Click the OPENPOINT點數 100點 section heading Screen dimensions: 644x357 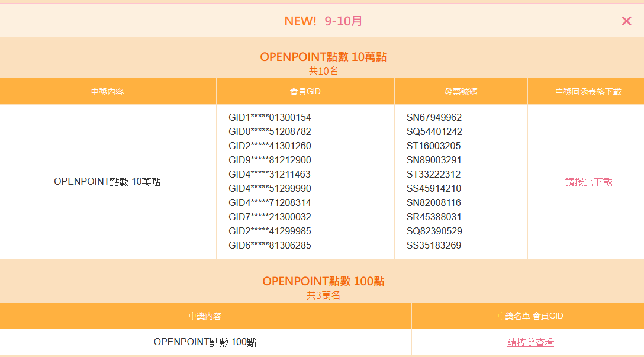click(323, 281)
